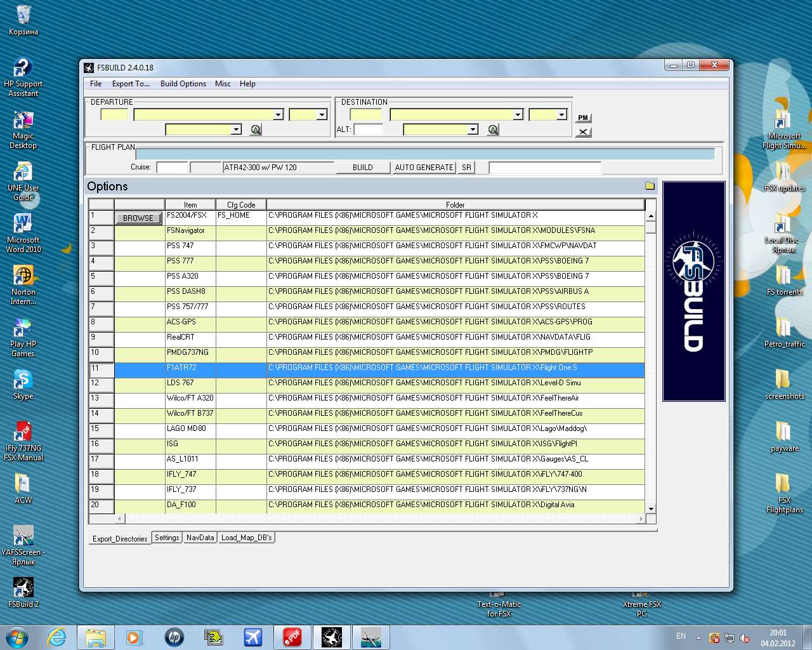Click the AUTO GENERATE button
The height and width of the screenshot is (650, 812).
point(424,168)
